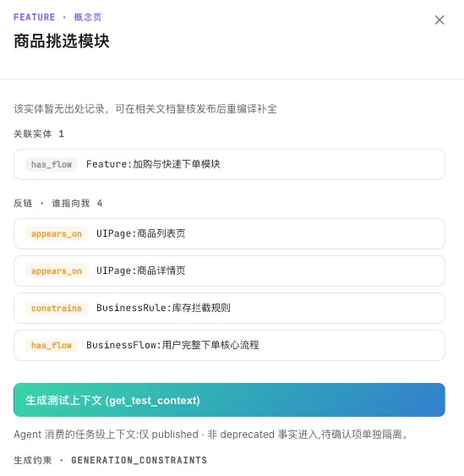The width and height of the screenshot is (464, 476).
Task: Click the 商品挑选模块 title
Action: (62, 41)
